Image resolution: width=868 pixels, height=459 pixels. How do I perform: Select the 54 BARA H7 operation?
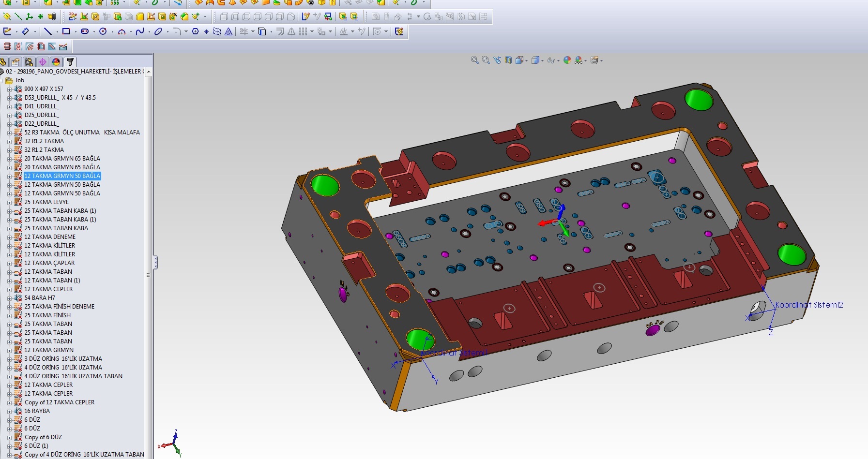[x=40, y=298]
